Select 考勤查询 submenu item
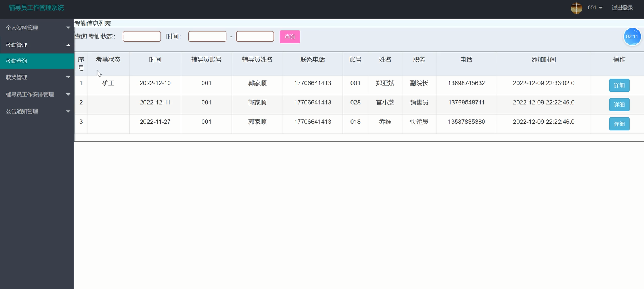 click(x=37, y=61)
